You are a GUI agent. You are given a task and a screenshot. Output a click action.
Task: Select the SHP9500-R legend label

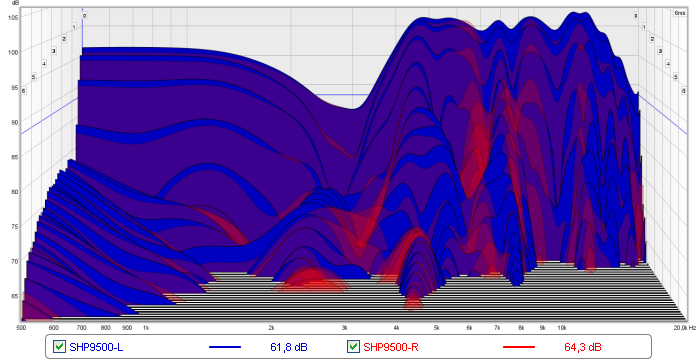pos(391,347)
